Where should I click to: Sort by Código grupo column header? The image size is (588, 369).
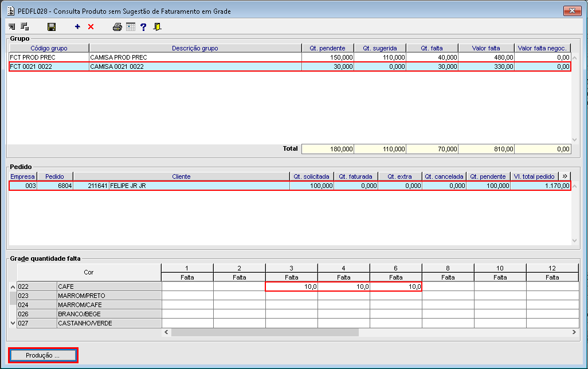[x=49, y=48]
